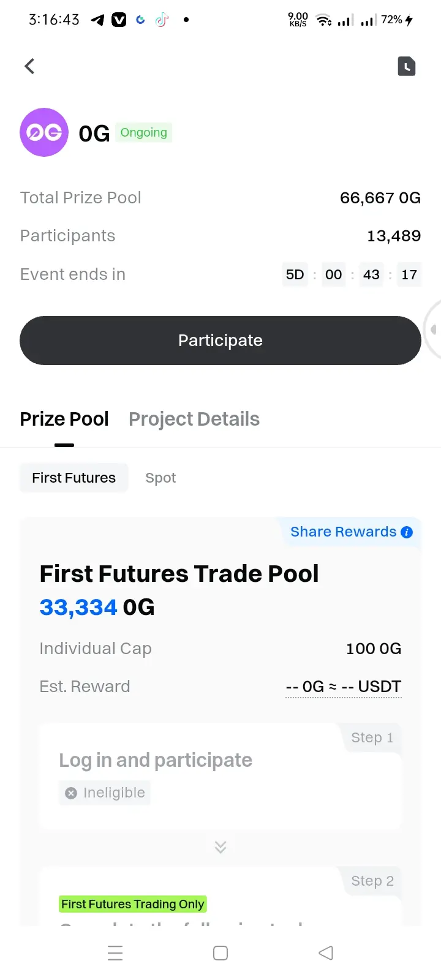Choose the First Futures pool filter

74,478
